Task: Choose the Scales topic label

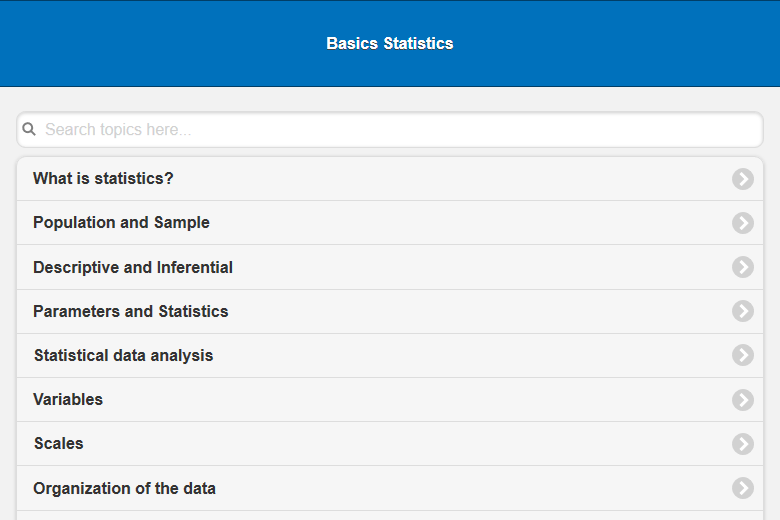Action: (59, 444)
